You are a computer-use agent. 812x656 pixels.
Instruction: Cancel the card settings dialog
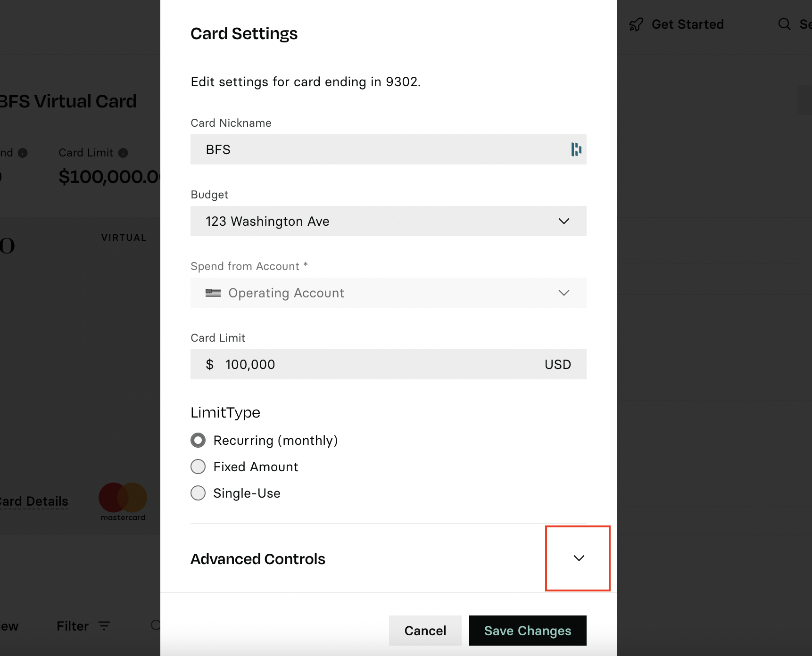pyautogui.click(x=425, y=631)
